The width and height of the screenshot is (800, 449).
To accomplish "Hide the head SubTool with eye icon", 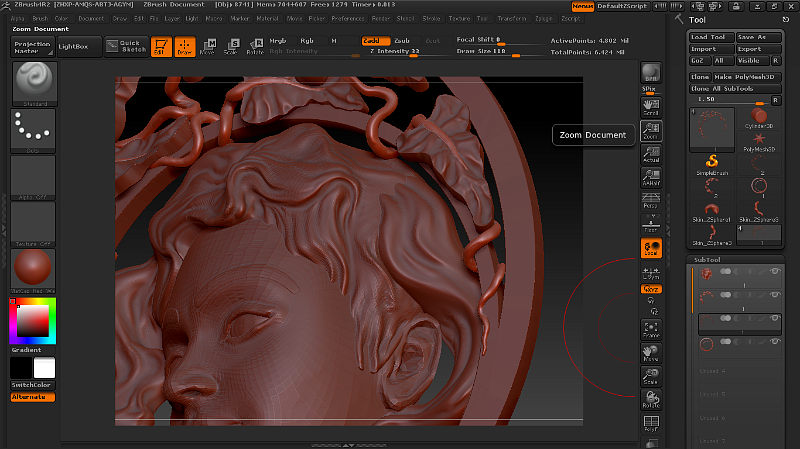I will 775,271.
